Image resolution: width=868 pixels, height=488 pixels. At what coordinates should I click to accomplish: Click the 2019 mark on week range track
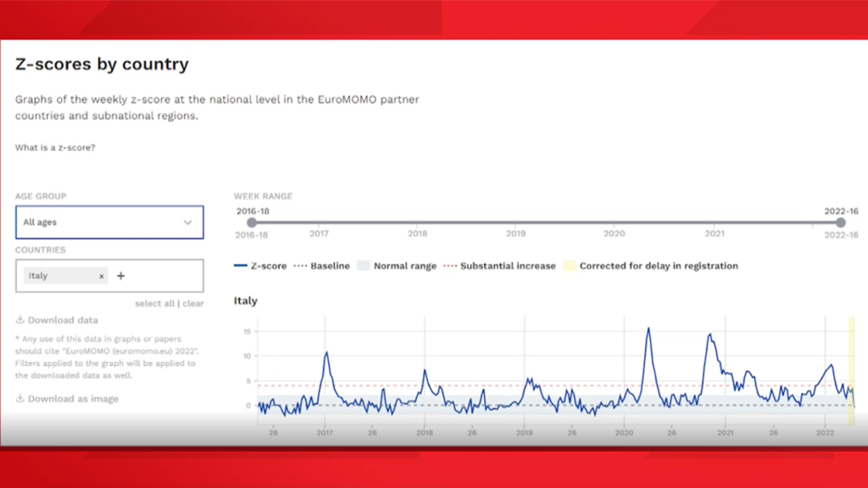[515, 224]
